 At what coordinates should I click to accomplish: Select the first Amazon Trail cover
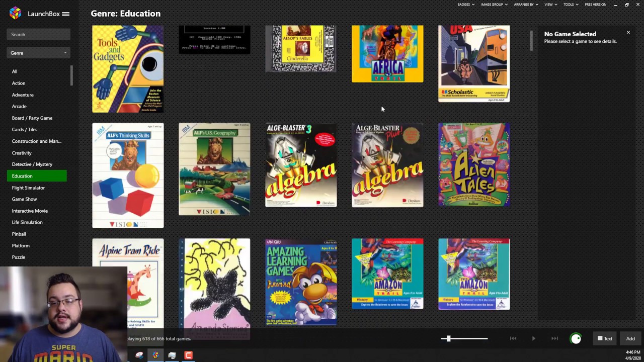point(387,275)
